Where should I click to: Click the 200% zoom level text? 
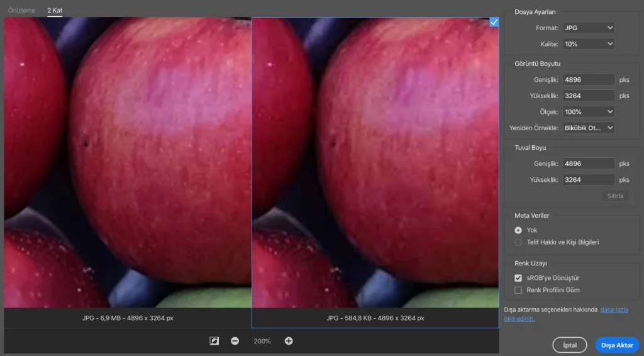262,341
